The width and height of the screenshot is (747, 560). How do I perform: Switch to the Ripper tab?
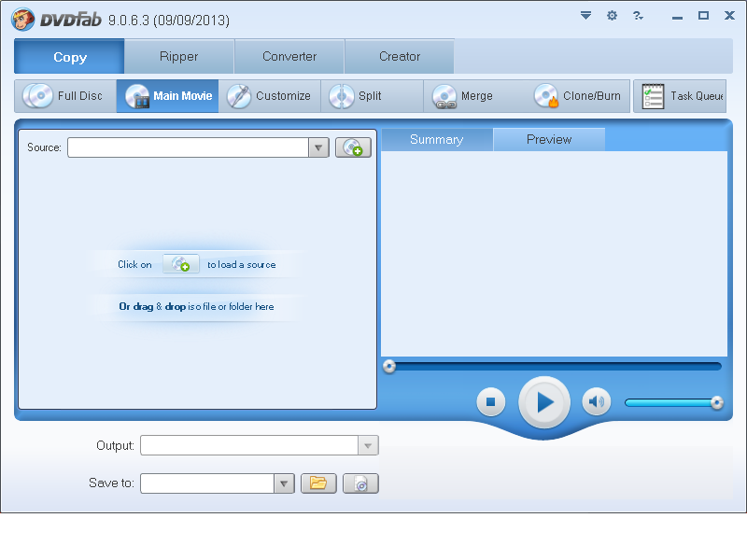[179, 56]
